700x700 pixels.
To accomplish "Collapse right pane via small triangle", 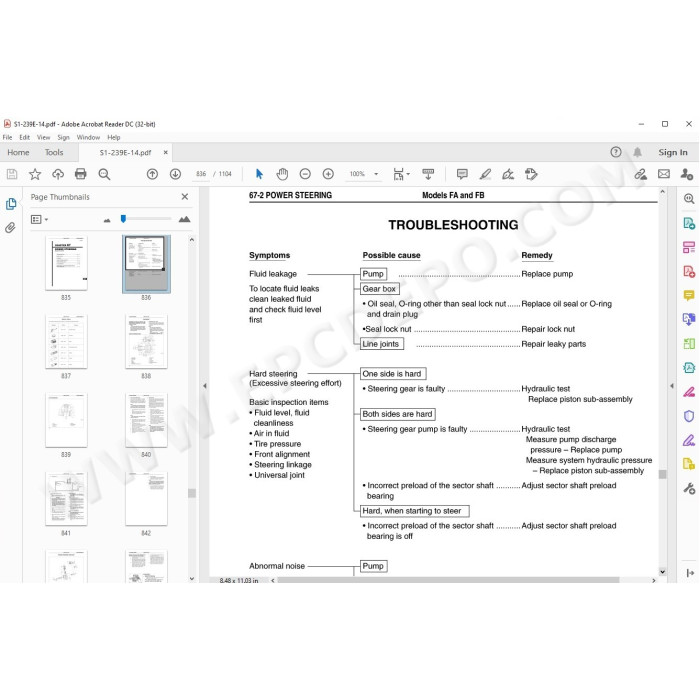I will (672, 386).
